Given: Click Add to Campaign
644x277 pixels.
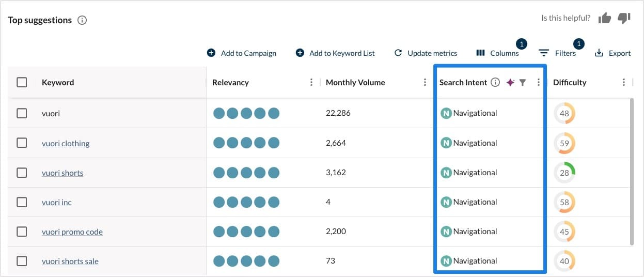Looking at the screenshot, I should pos(242,53).
